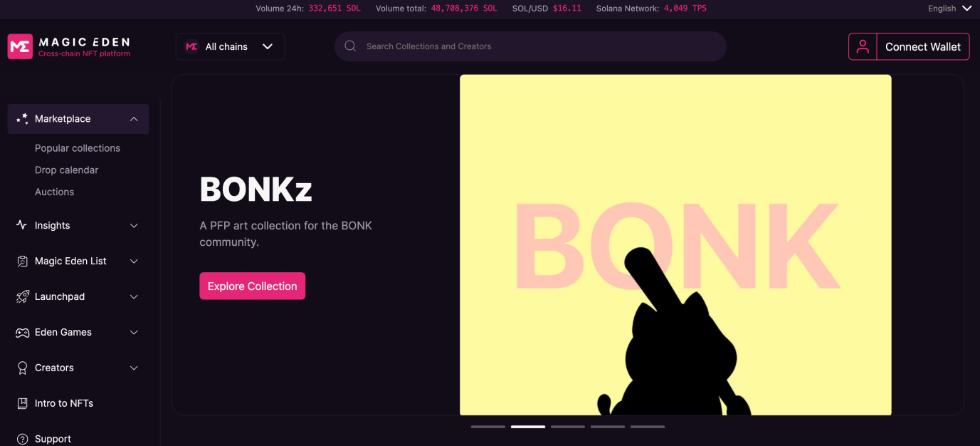This screenshot has height=446, width=980.
Task: Open the All chains dropdown arrow
Action: click(268, 46)
